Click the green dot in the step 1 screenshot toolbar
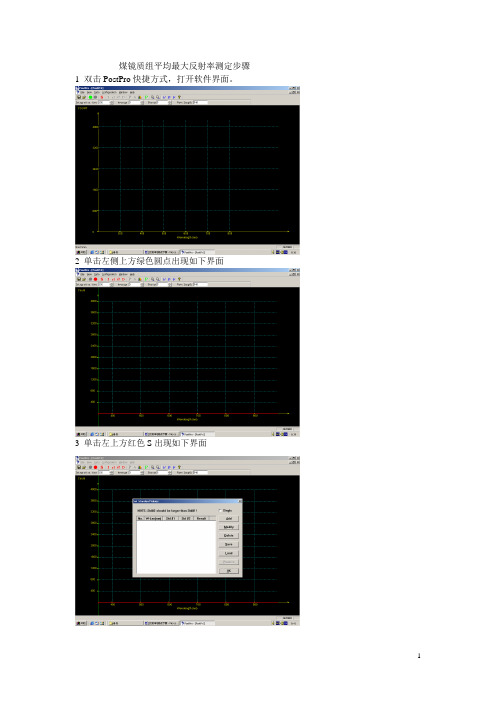The image size is (496, 702). [90, 97]
